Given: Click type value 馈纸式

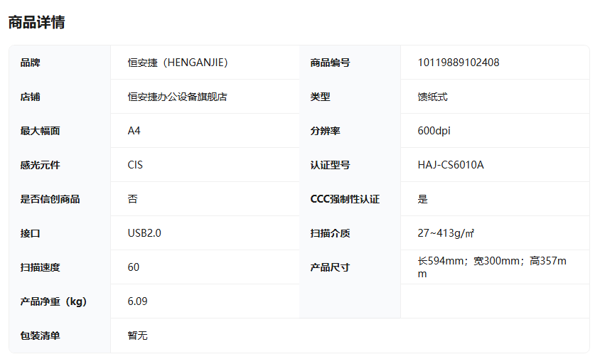Looking at the screenshot, I should click(x=432, y=97).
